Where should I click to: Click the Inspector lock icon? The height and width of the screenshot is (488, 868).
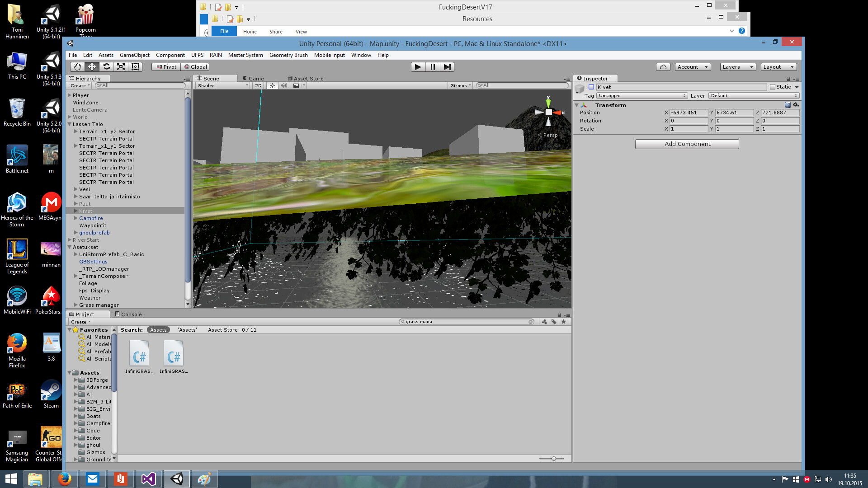[x=789, y=78]
